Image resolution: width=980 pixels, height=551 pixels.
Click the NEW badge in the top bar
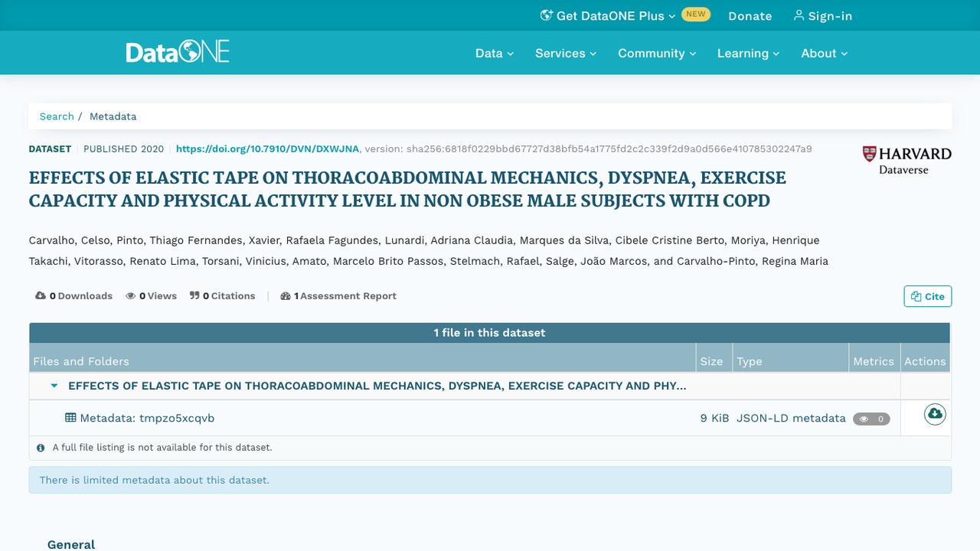point(696,14)
